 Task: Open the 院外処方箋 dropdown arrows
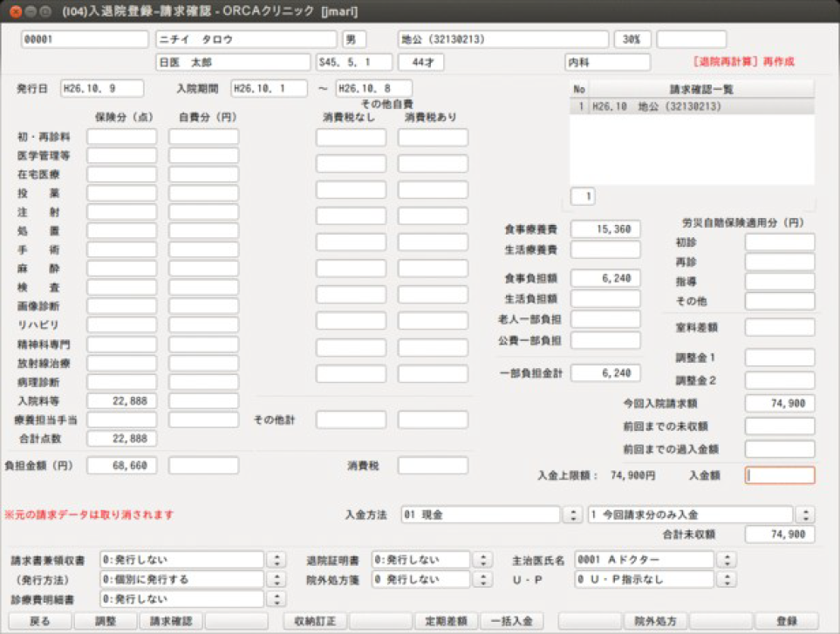pos(482,579)
